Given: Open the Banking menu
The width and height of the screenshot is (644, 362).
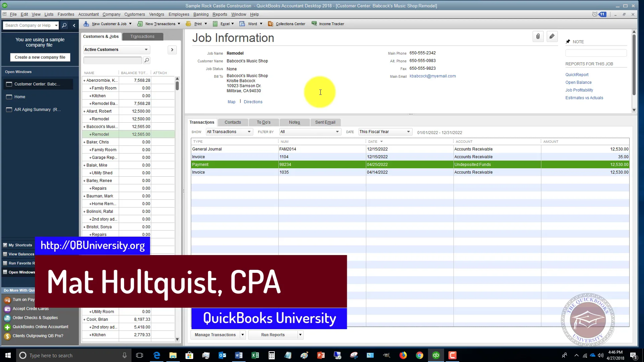Looking at the screenshot, I should click(x=201, y=14).
